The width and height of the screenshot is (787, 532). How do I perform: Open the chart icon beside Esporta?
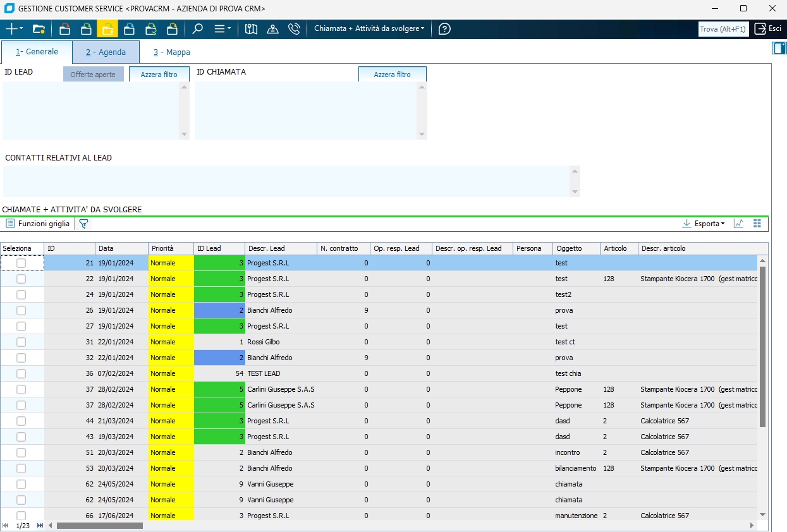[738, 224]
